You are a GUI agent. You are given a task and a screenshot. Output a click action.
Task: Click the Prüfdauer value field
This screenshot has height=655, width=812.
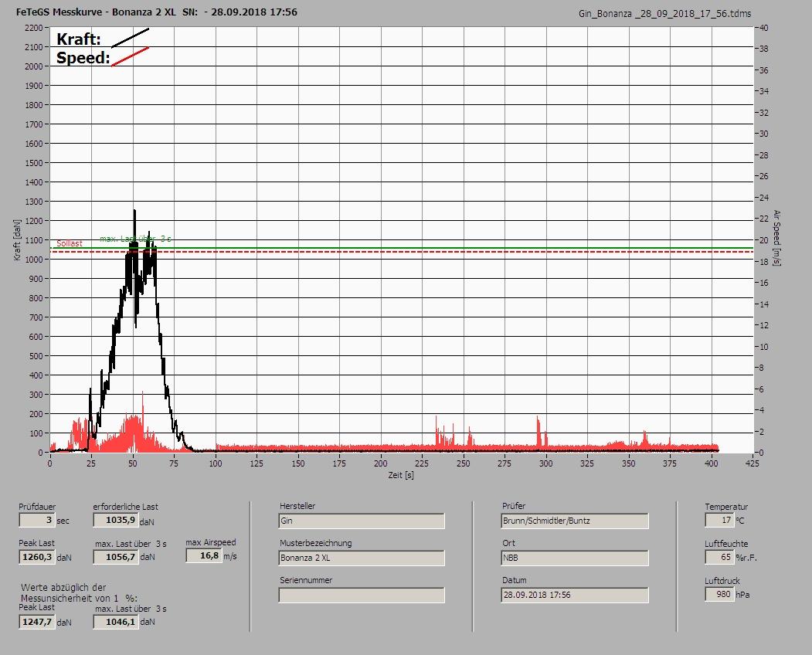pyautogui.click(x=36, y=520)
